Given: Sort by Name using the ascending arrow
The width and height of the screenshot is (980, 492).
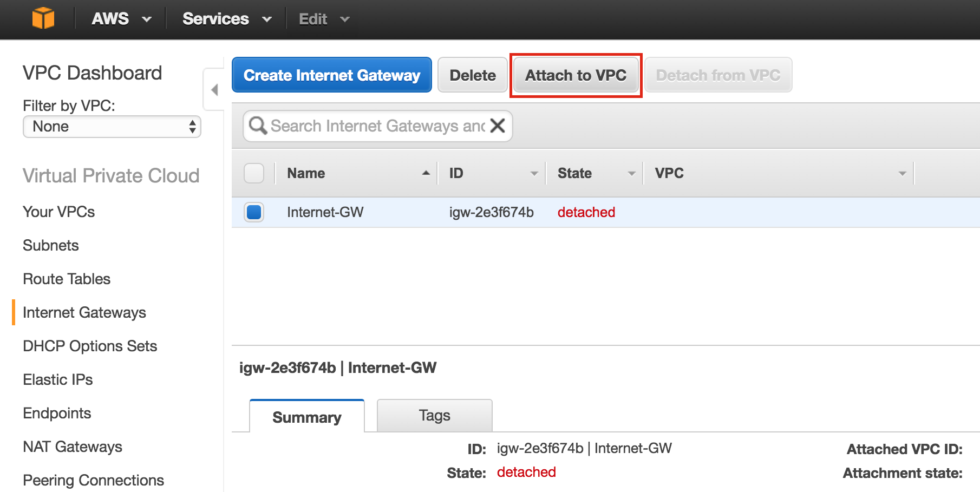Looking at the screenshot, I should tap(426, 173).
